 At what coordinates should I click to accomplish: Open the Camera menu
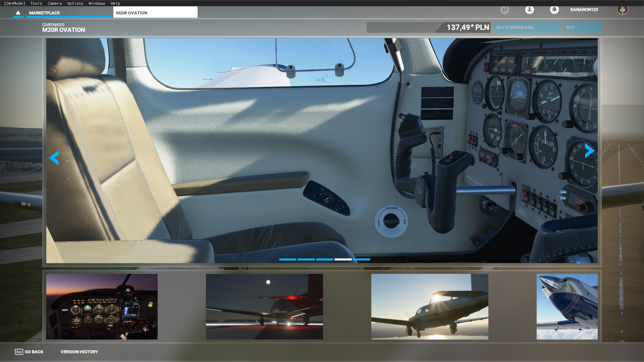pyautogui.click(x=55, y=3)
